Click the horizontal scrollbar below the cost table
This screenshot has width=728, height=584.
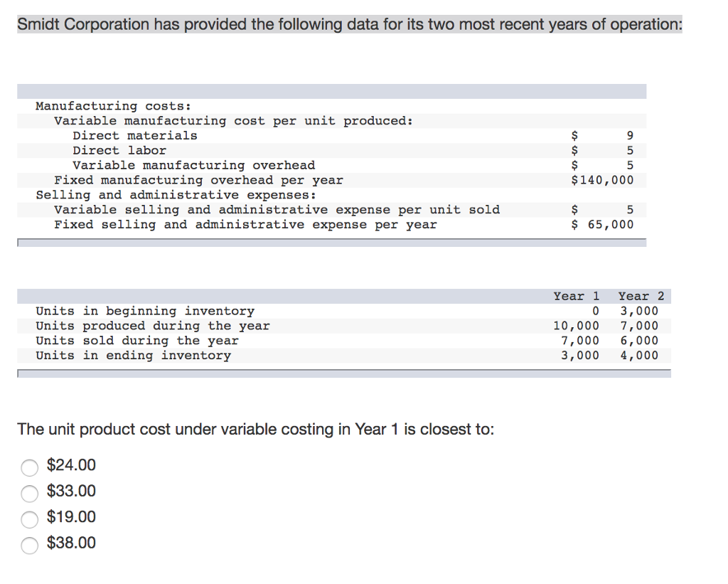(331, 242)
